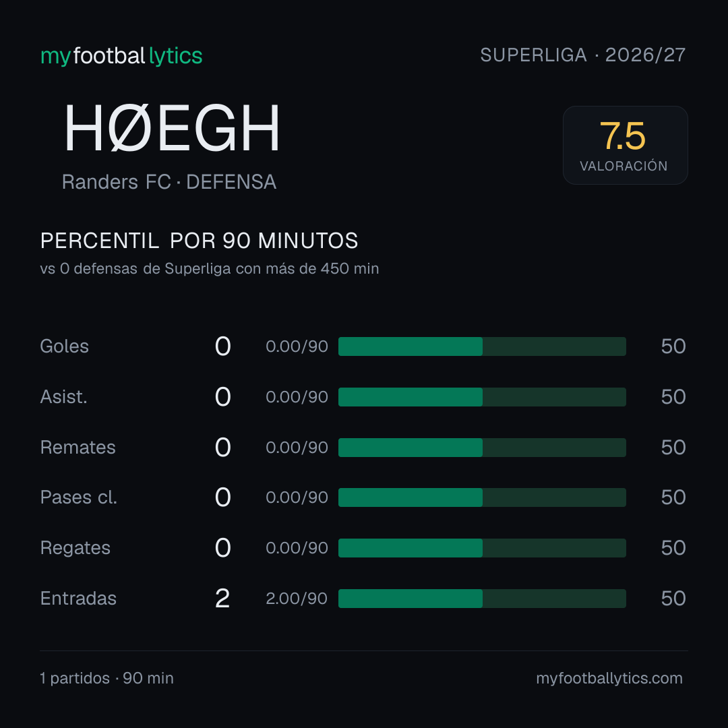Click the Goles percentile bar
The image size is (728, 728).
tap(482, 346)
